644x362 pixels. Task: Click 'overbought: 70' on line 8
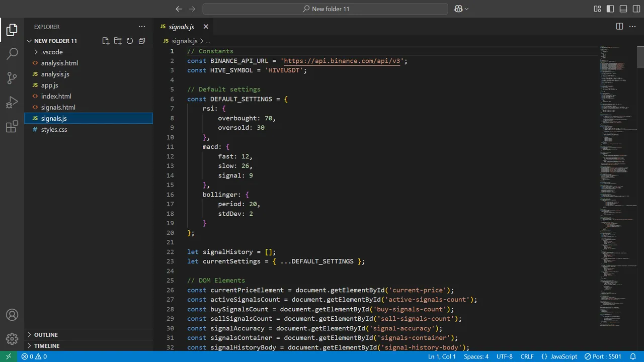(245, 118)
